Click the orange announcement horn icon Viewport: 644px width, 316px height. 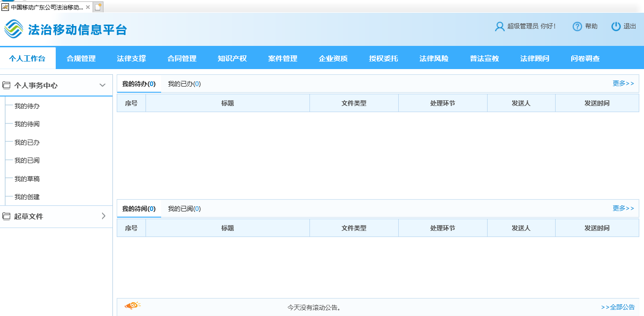click(x=132, y=306)
